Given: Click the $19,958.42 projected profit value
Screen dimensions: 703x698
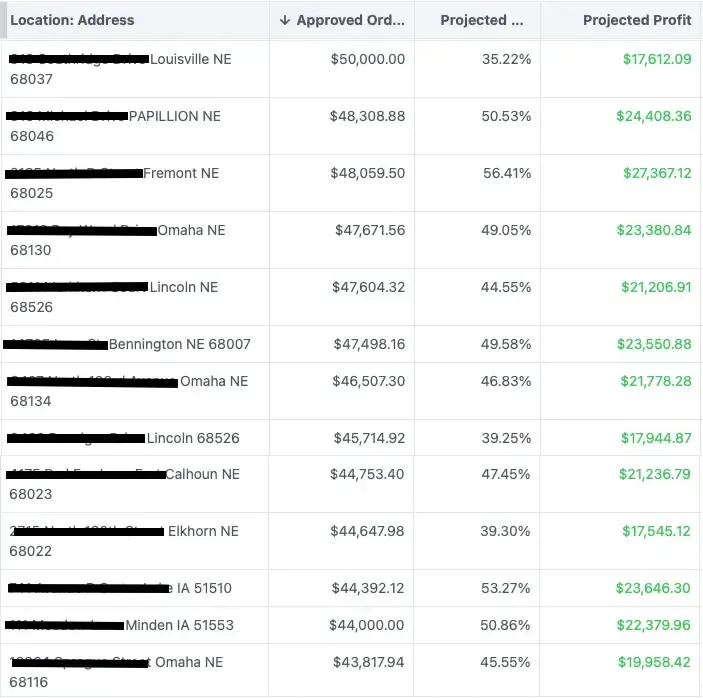Looking at the screenshot, I should pos(654,662).
